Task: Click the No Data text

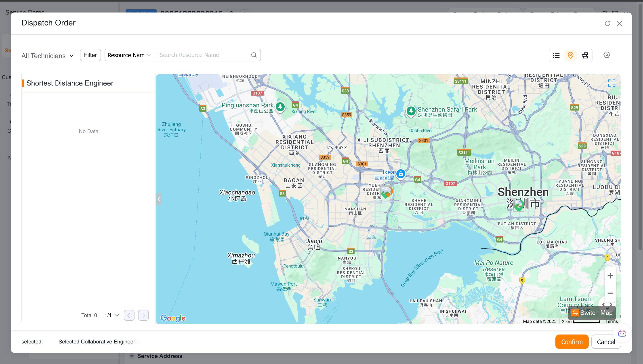Action: coord(88,131)
